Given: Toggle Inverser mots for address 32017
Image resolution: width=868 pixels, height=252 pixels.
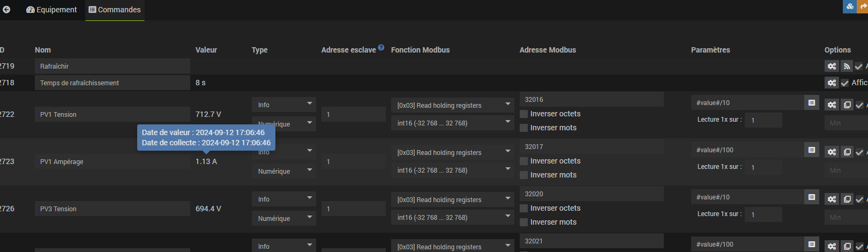Looking at the screenshot, I should (524, 175).
